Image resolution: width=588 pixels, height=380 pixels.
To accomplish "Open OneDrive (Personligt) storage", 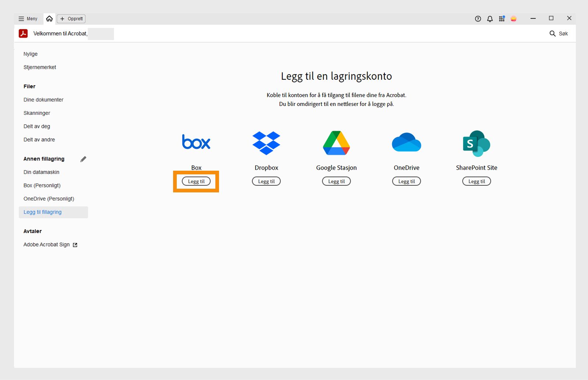I will point(49,199).
